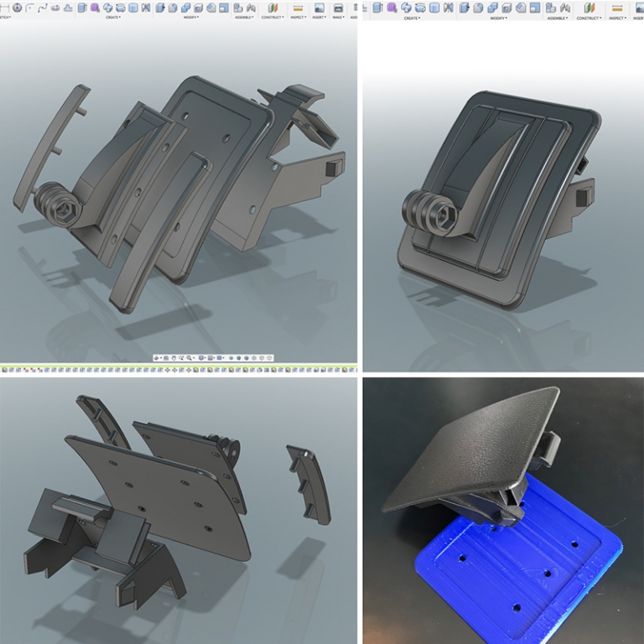Viewport: 644px width, 644px height.
Task: Choose the Extrude tool in left toolbar
Action: point(82,8)
